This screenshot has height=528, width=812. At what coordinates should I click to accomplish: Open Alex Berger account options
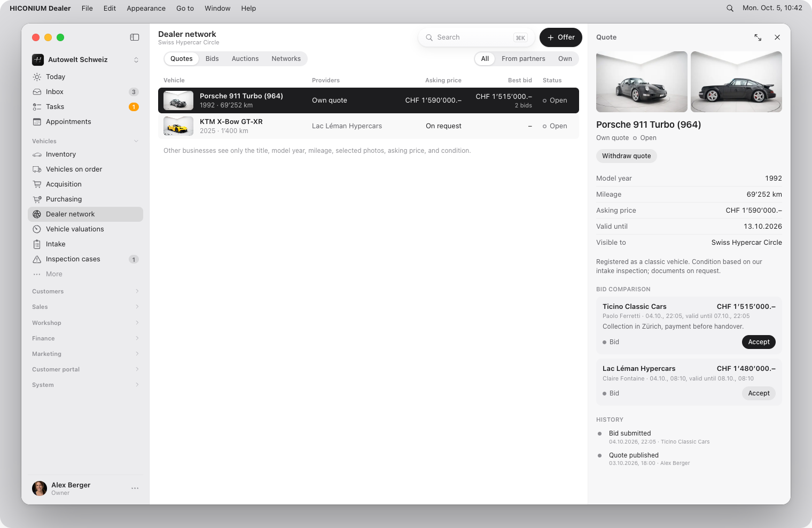pyautogui.click(x=135, y=488)
